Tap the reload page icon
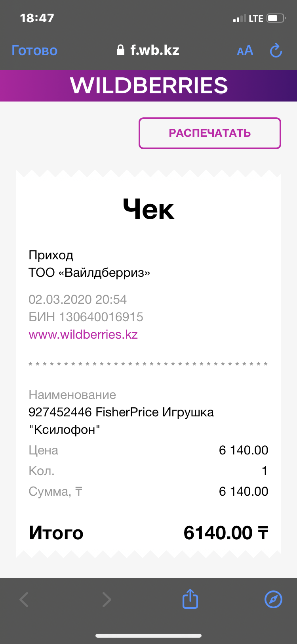The width and height of the screenshot is (297, 644). [x=276, y=51]
